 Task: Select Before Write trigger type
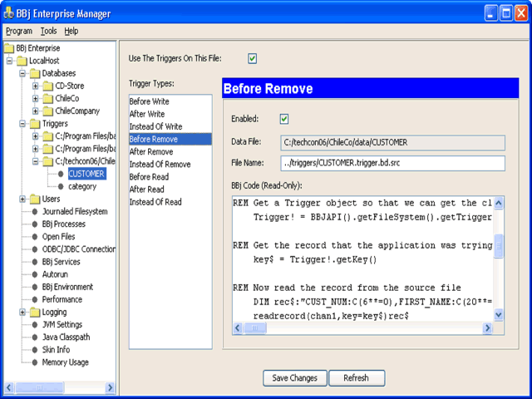pyautogui.click(x=170, y=101)
